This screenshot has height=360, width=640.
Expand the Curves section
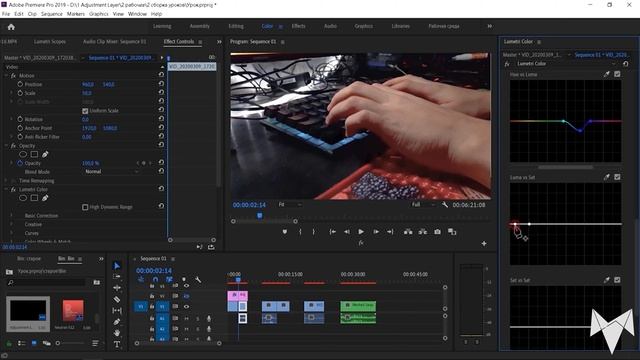[11, 233]
